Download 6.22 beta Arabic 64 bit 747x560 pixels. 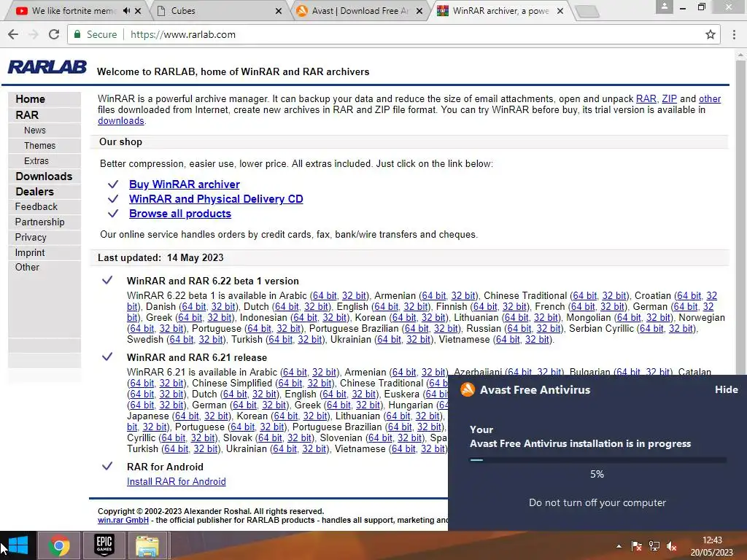tap(325, 296)
